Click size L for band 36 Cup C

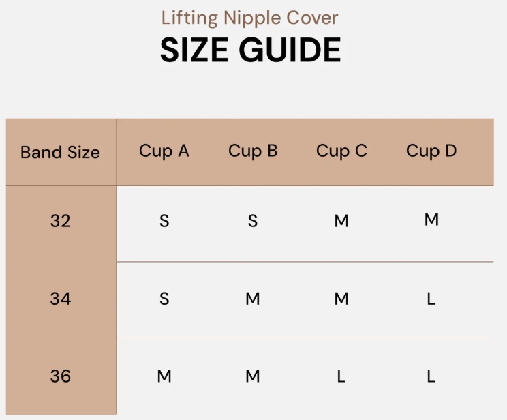pos(341,376)
